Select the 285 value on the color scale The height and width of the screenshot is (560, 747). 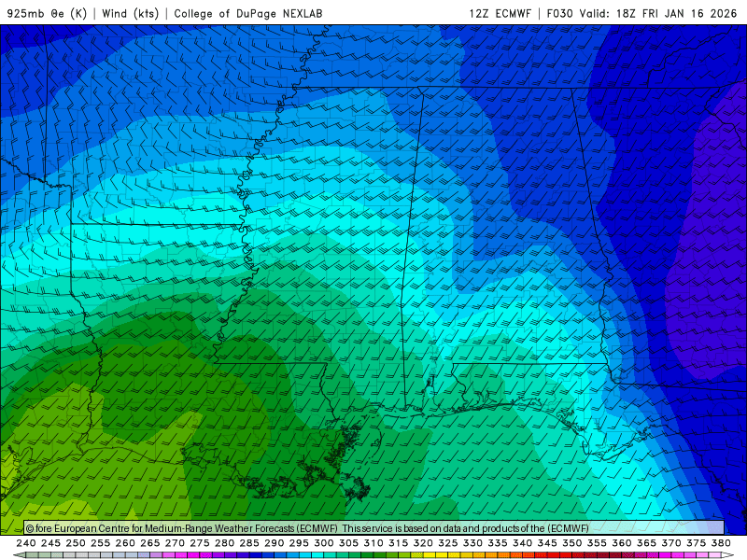pyautogui.click(x=249, y=543)
